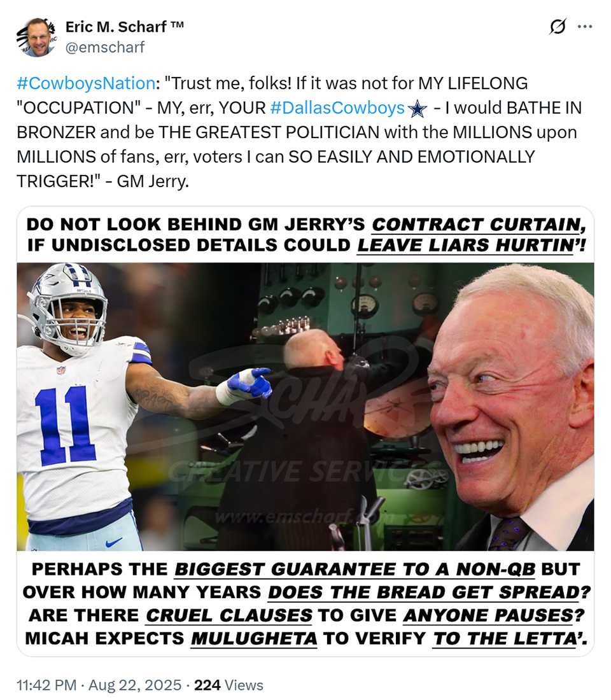Image resolution: width=611 pixels, height=700 pixels.
Task: Click the Cowboys star emoji in the tweet
Action: coord(417,108)
